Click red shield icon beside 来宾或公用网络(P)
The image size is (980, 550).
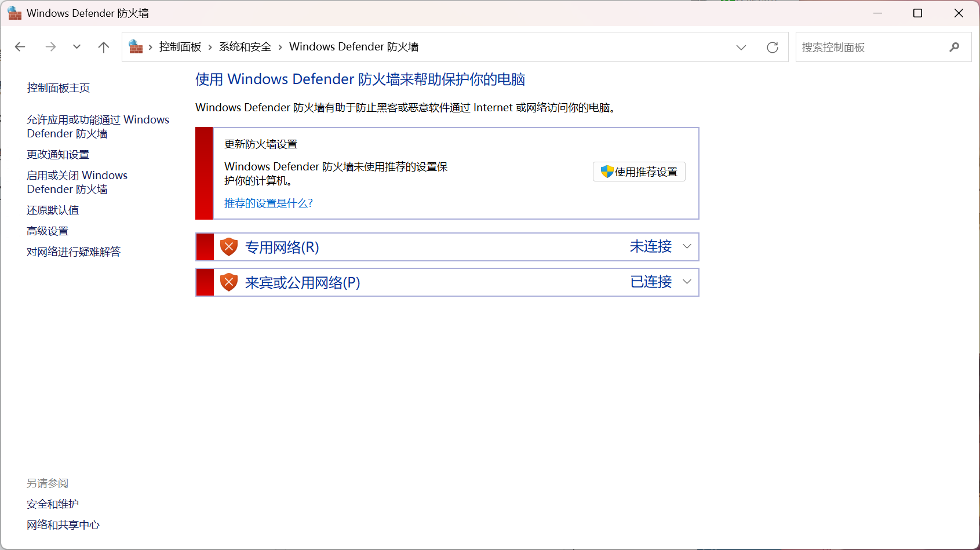(229, 282)
